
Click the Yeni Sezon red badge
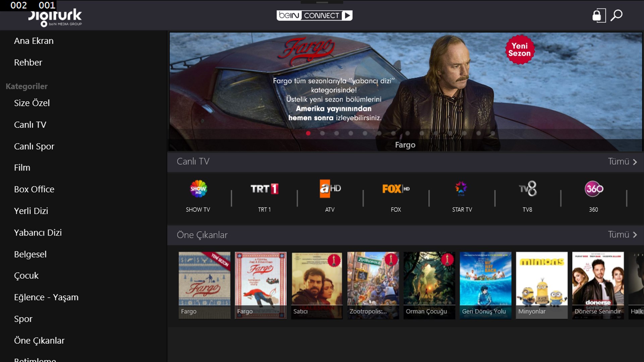(x=520, y=50)
